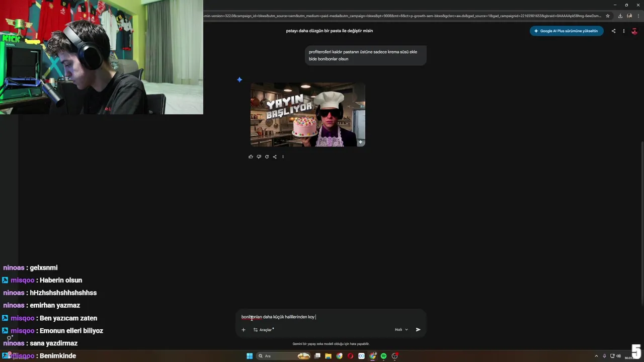
Task: Open Chrome profile avatar in toolbar
Action: point(629,16)
